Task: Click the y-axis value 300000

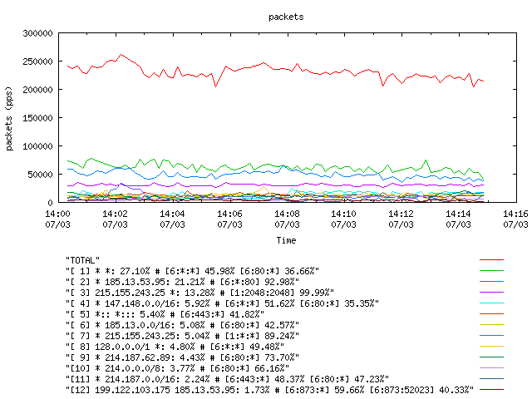Action: 37,33
